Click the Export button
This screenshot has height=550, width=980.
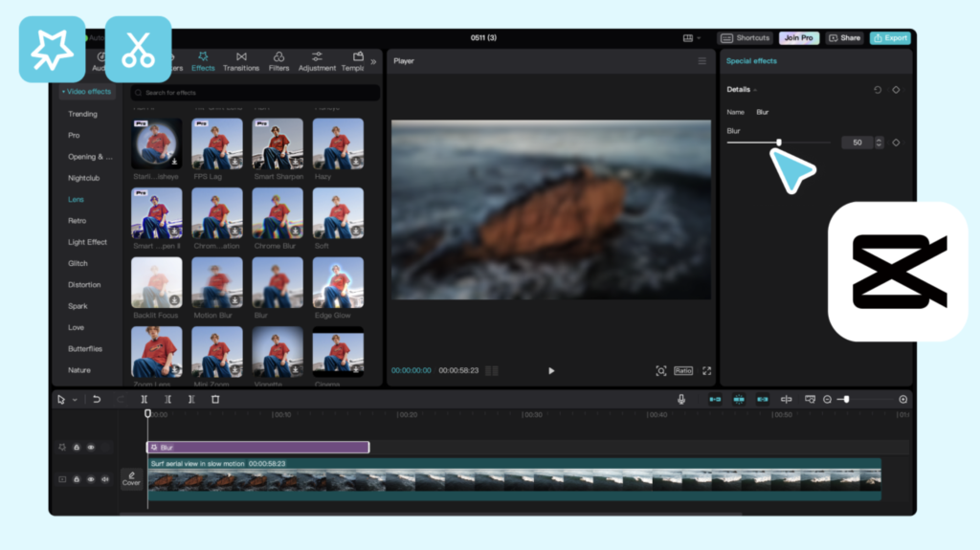[x=890, y=38]
